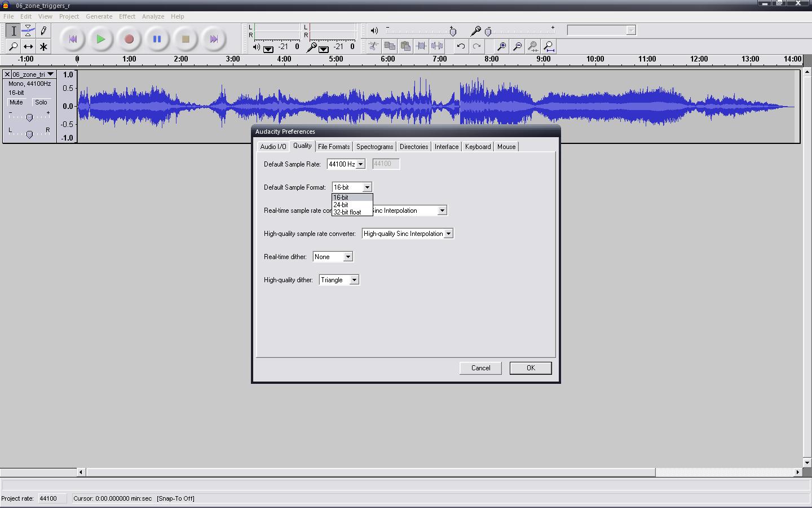The height and width of the screenshot is (508, 812).
Task: Select the Selection (I-beam) tool
Action: point(14,31)
